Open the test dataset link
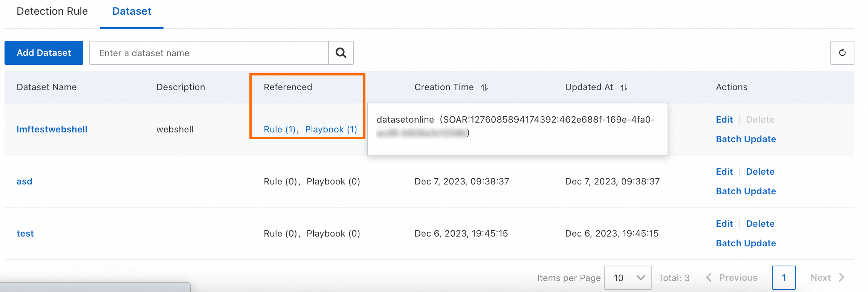The width and height of the screenshot is (868, 292). (x=25, y=234)
